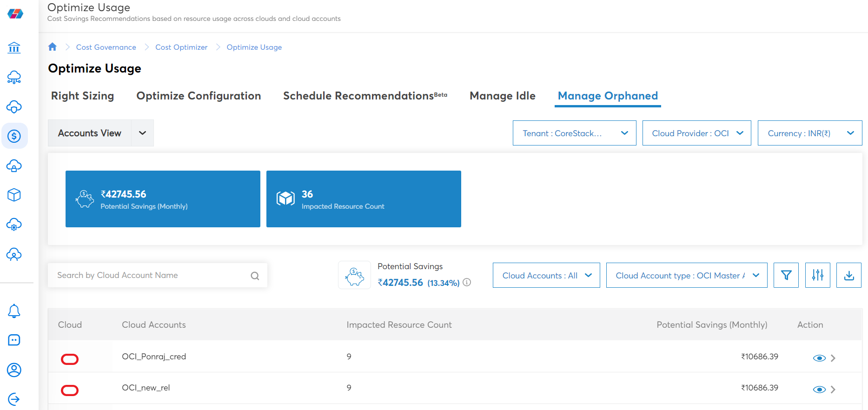This screenshot has width=868, height=410.
Task: Open the chat bot icon in sidebar
Action: pos(14,340)
